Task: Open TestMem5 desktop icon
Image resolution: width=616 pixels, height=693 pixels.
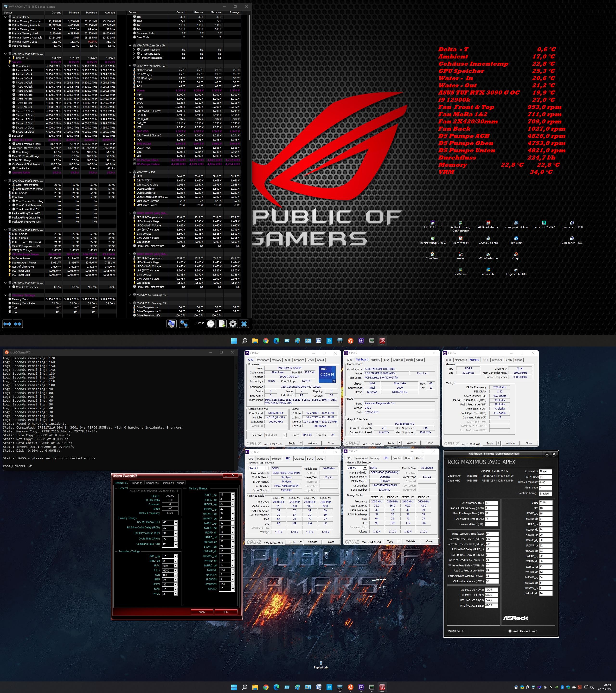Action: (x=460, y=272)
